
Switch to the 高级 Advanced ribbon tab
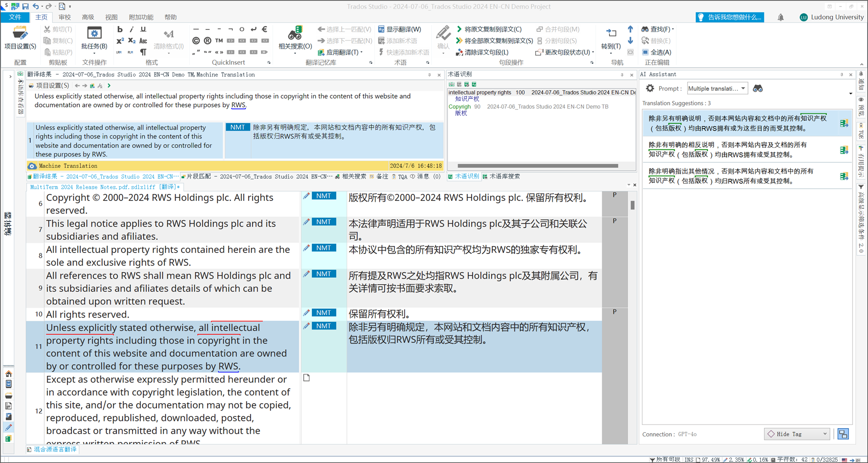tap(88, 17)
